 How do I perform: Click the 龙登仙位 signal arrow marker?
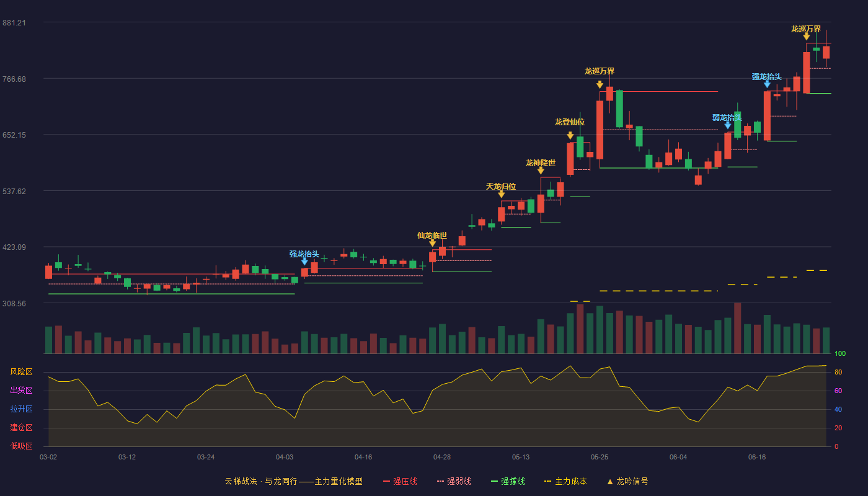click(x=570, y=136)
